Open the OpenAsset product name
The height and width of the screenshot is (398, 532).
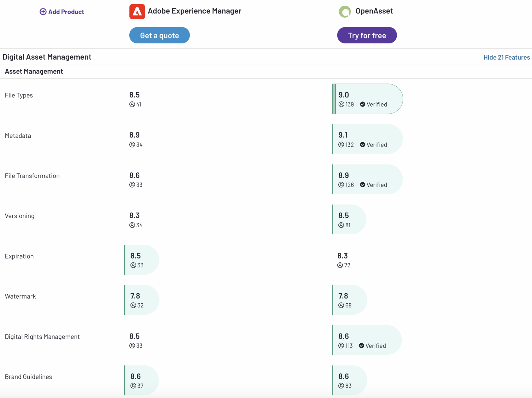pos(374,11)
